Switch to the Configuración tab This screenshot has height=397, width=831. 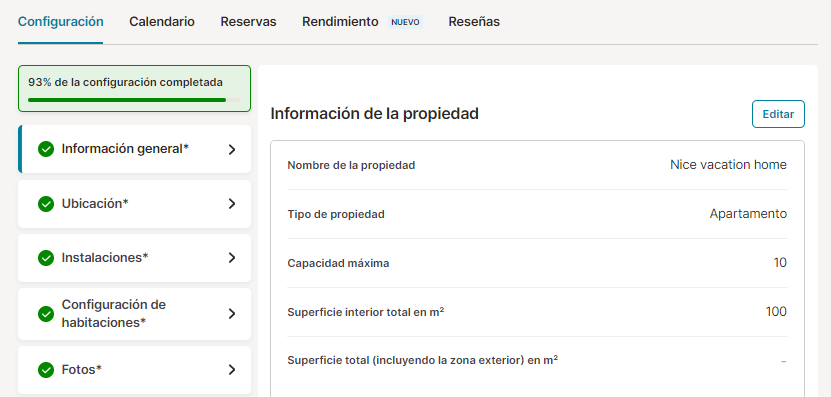tap(60, 22)
